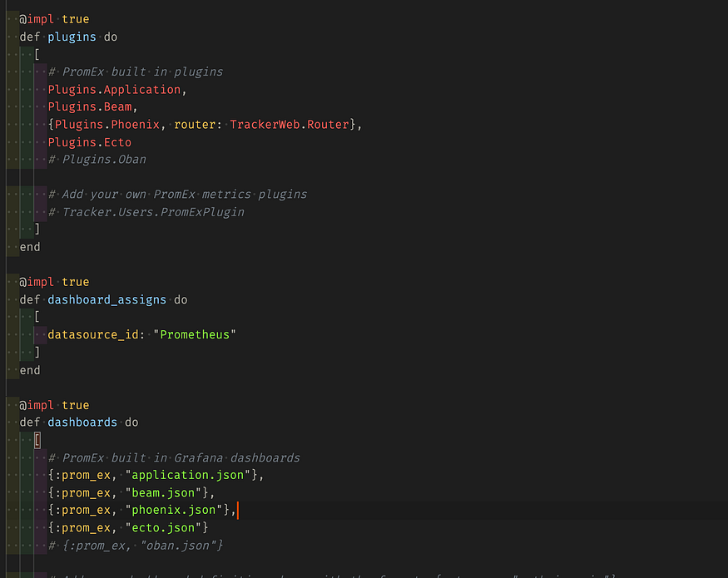
Task: Click "end" closing the dashboard_assigns function
Action: coord(30,370)
